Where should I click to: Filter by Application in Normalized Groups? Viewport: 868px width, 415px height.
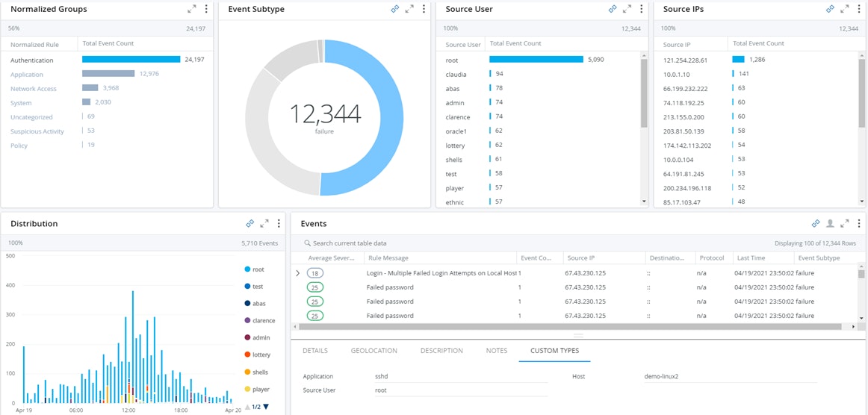coord(27,75)
